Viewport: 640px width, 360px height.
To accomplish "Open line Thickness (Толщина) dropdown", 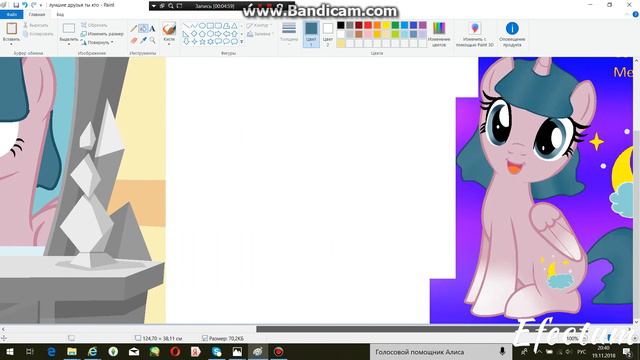I will pos(289,34).
